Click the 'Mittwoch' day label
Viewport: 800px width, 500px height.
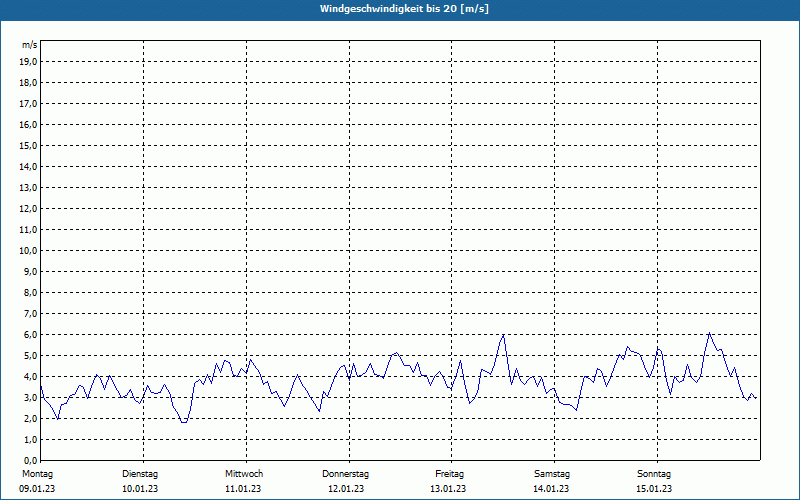point(244,474)
